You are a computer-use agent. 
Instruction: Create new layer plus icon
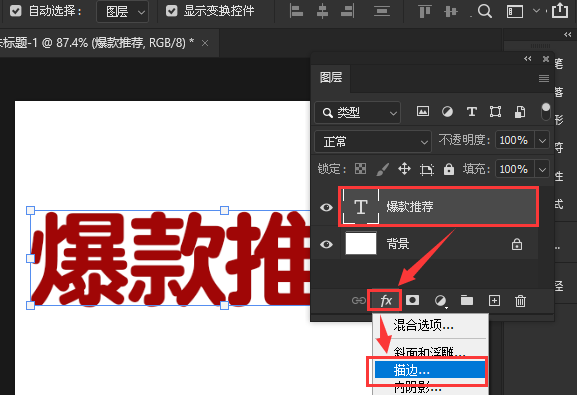[494, 301]
